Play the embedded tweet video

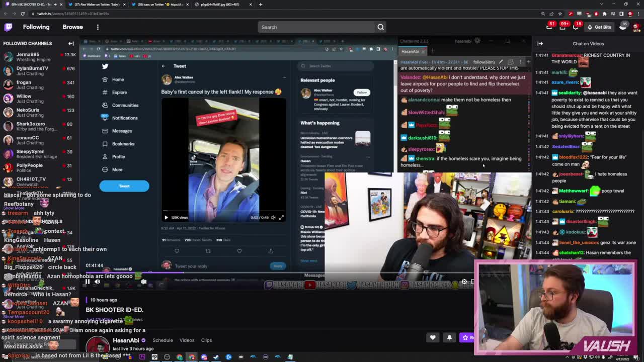point(166,217)
